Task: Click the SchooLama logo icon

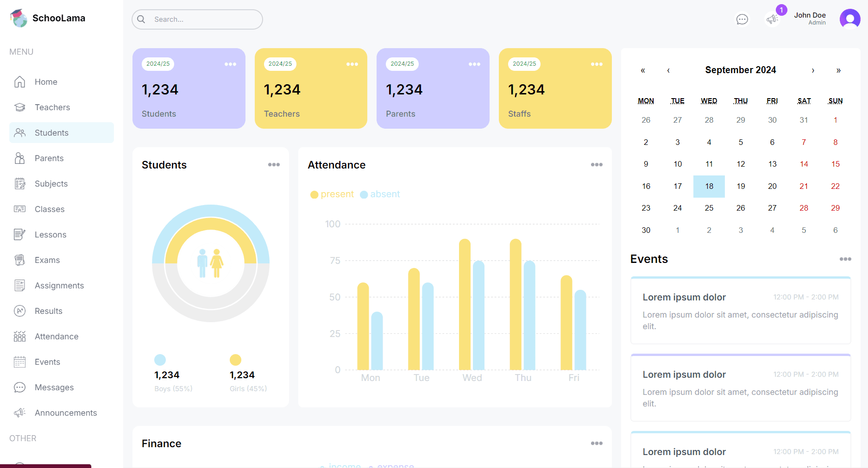Action: point(19,18)
